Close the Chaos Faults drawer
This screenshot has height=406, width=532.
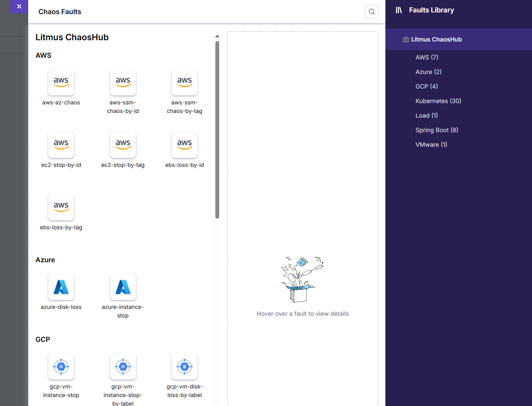19,6
